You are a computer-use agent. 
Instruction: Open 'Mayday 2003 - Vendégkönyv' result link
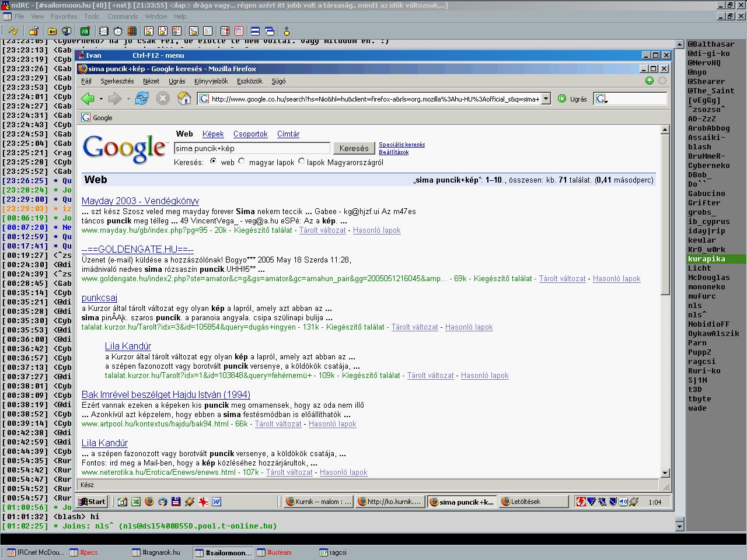point(140,201)
